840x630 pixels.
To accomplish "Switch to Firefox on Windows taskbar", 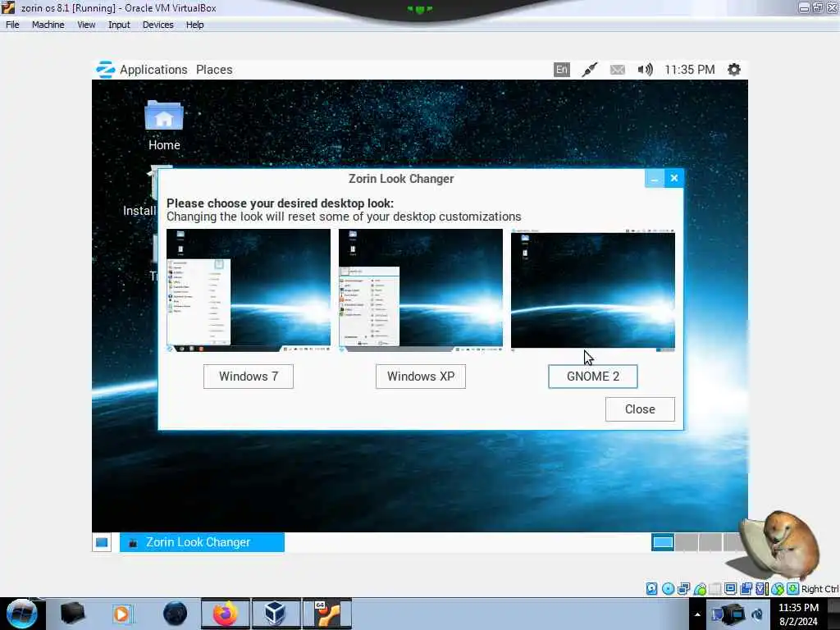I will tap(226, 614).
